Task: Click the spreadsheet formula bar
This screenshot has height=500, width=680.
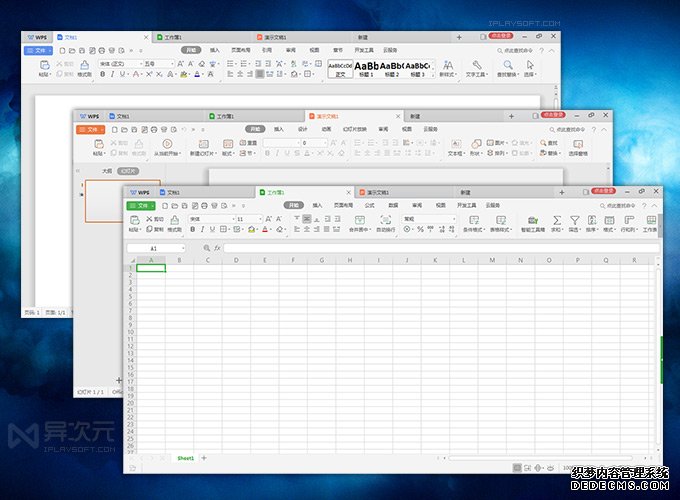Action: [441, 248]
